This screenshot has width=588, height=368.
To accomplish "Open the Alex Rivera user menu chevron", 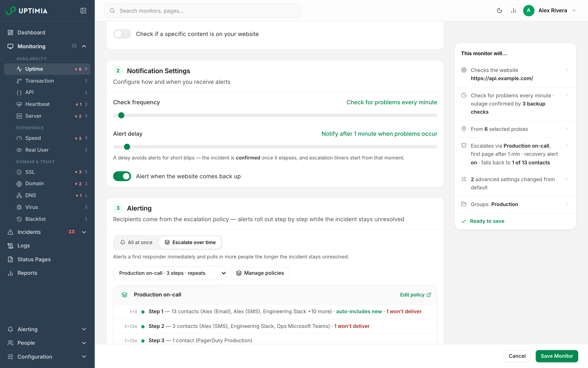I will point(574,10).
